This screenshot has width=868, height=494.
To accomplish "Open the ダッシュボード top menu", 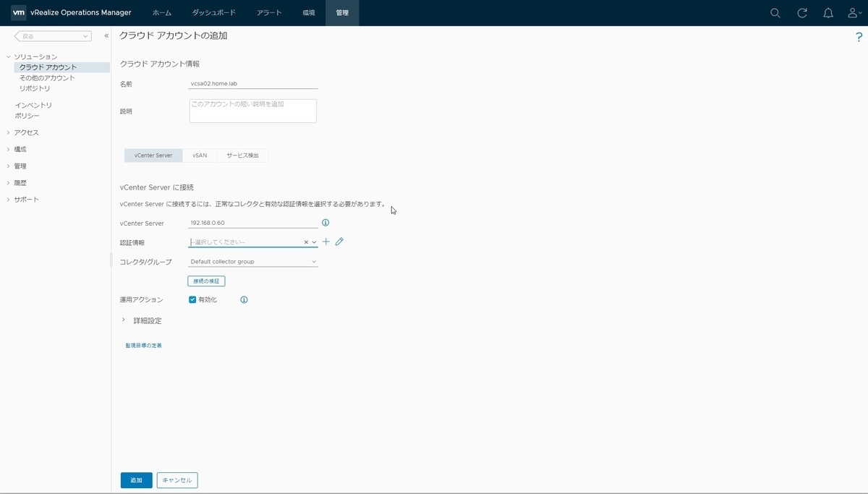I will pyautogui.click(x=213, y=13).
